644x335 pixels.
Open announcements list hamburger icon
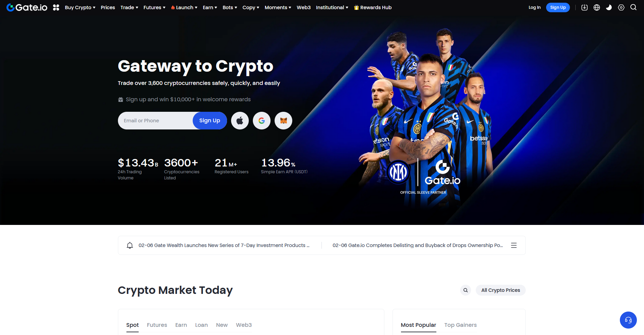pyautogui.click(x=514, y=245)
